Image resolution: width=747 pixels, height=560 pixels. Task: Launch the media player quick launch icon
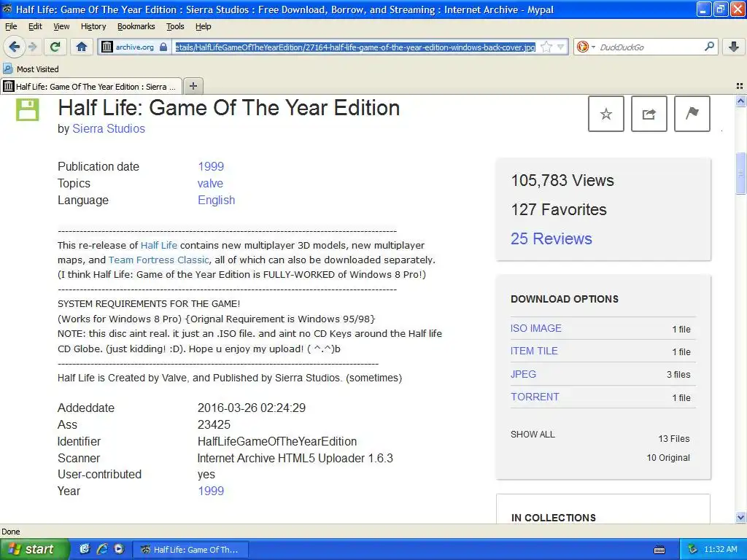click(119, 549)
